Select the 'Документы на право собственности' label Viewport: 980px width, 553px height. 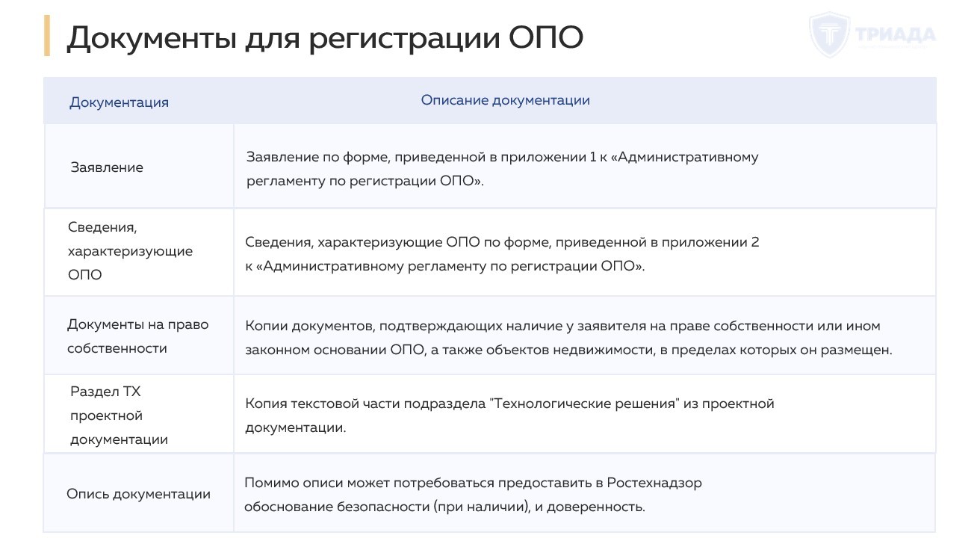point(137,336)
